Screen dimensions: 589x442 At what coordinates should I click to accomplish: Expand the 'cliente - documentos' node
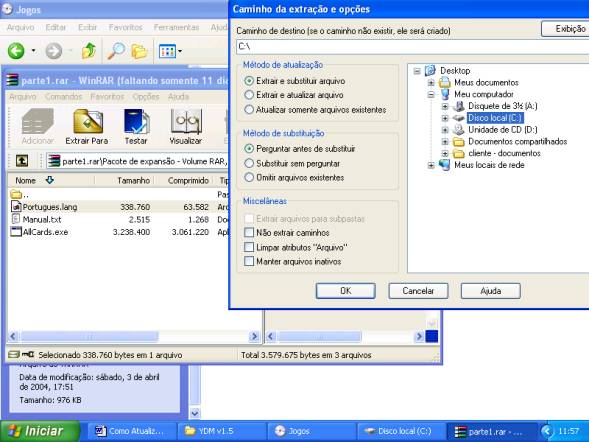[445, 153]
